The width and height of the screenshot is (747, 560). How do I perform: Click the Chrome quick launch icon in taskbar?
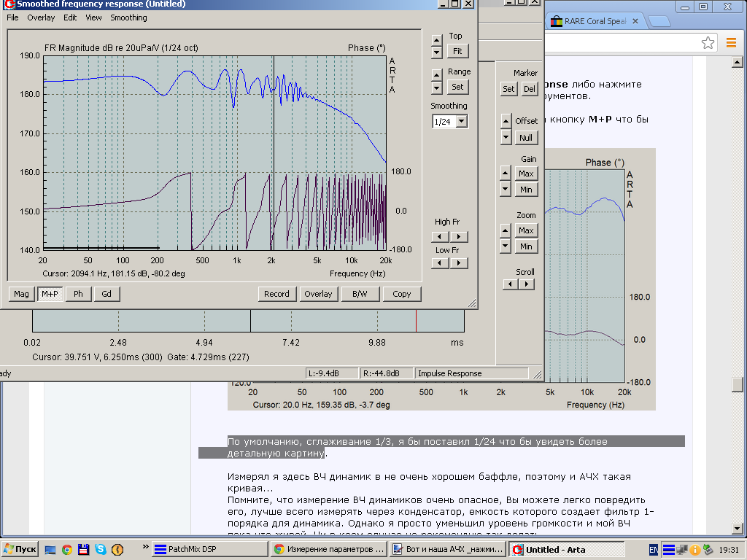coord(66,549)
